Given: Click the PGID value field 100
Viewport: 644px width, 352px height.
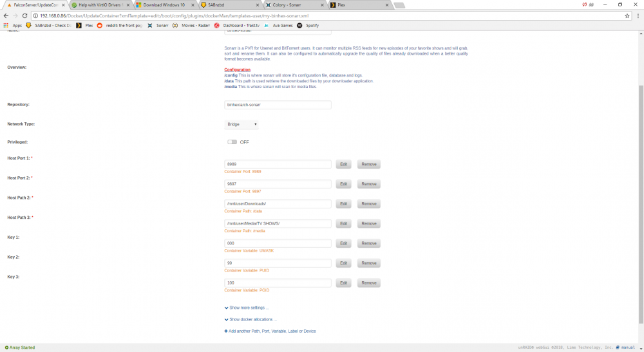Looking at the screenshot, I should pyautogui.click(x=278, y=283).
